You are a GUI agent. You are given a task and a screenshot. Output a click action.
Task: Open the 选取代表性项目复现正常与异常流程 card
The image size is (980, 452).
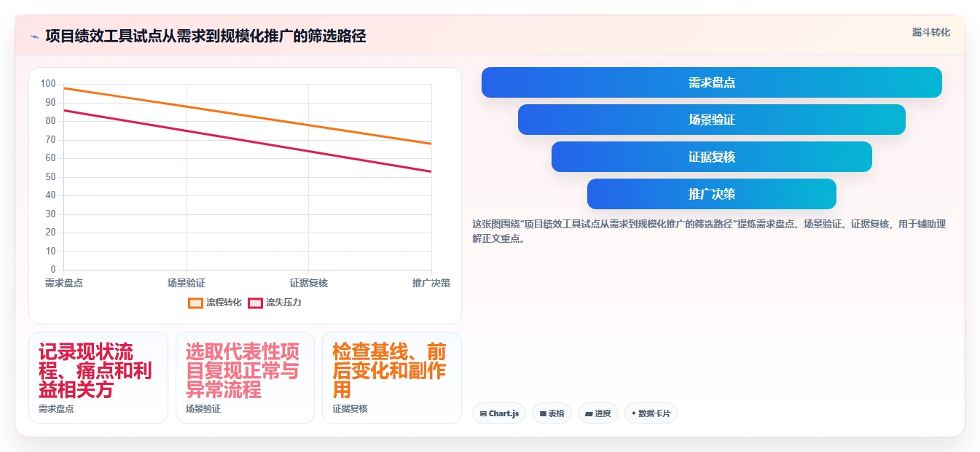pyautogui.click(x=245, y=378)
